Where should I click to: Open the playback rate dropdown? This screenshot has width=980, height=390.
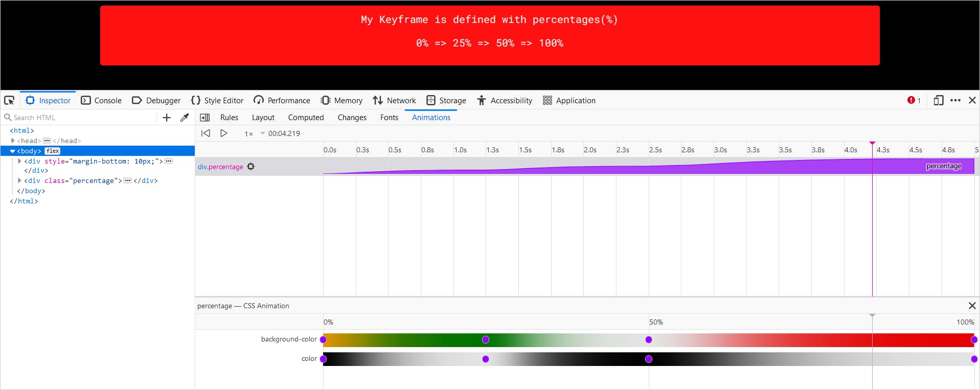[255, 133]
